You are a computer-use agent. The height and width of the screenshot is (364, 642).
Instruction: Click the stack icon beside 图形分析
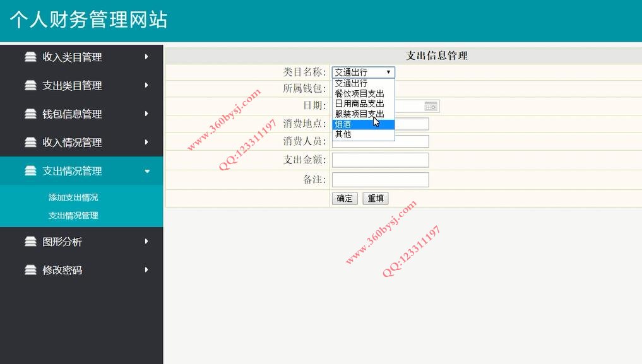(x=30, y=242)
